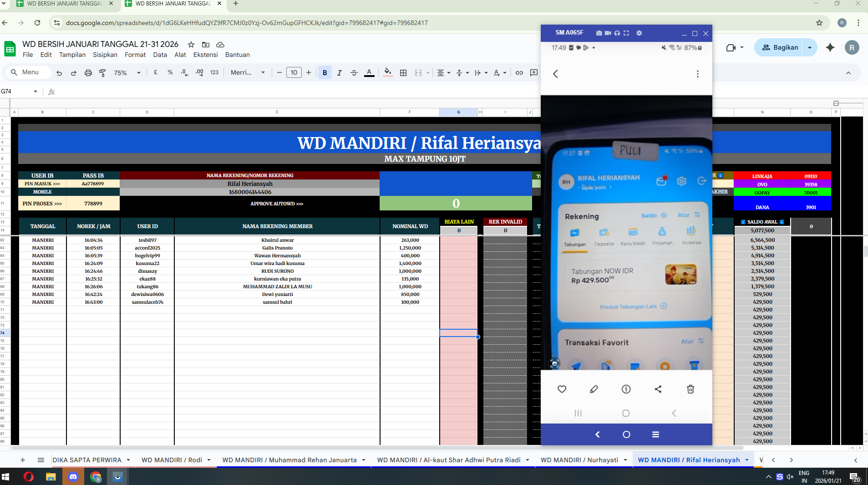The height and width of the screenshot is (485, 868).
Task: Open the Name box dropdown arrow
Action: (x=36, y=92)
